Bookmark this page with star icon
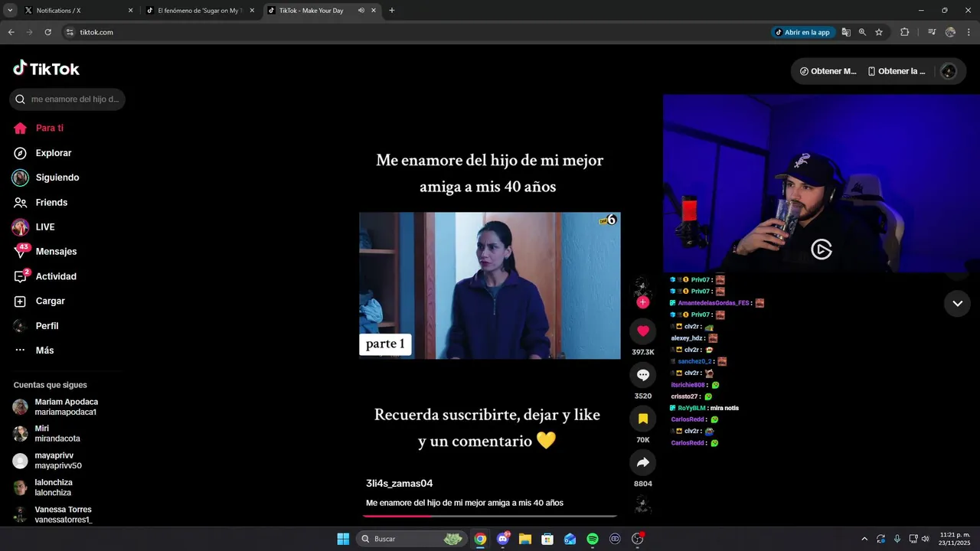 pos(879,32)
